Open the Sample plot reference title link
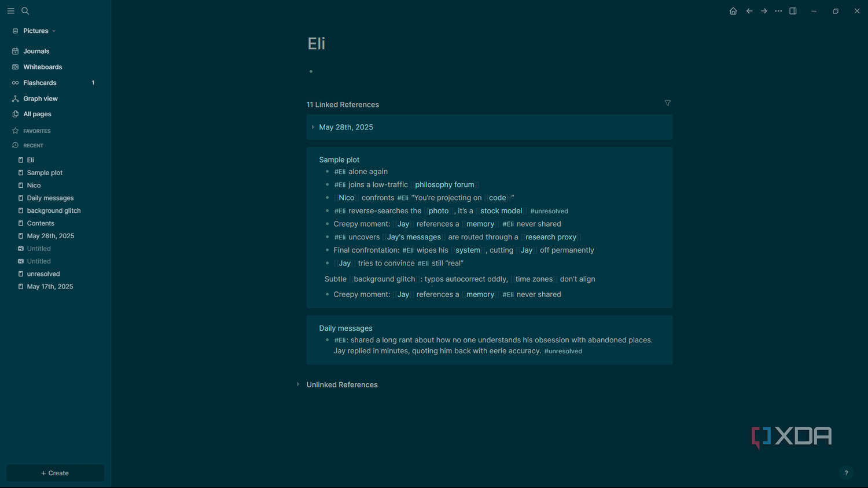The image size is (868, 488). 339,160
